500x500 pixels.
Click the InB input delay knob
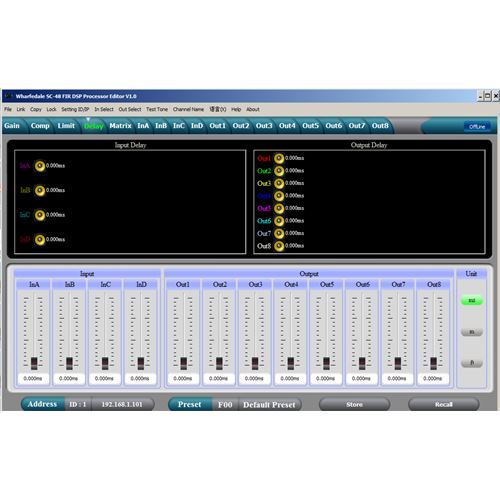40,191
